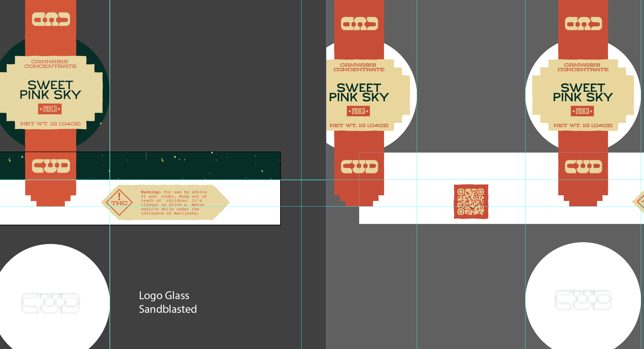Click the QR code graphic
This screenshot has height=349, width=644.
(471, 202)
